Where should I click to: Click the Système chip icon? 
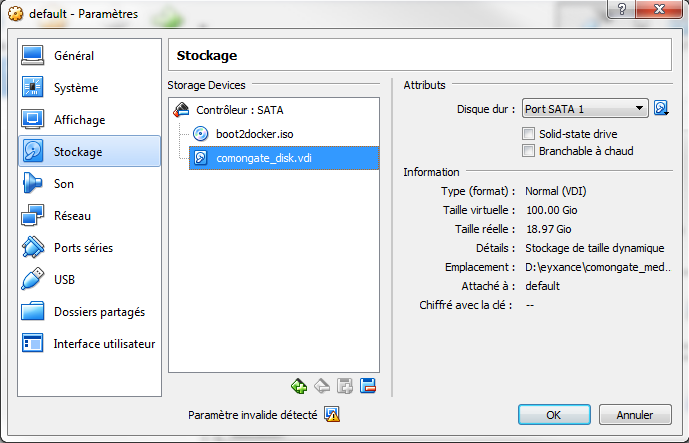tap(33, 87)
